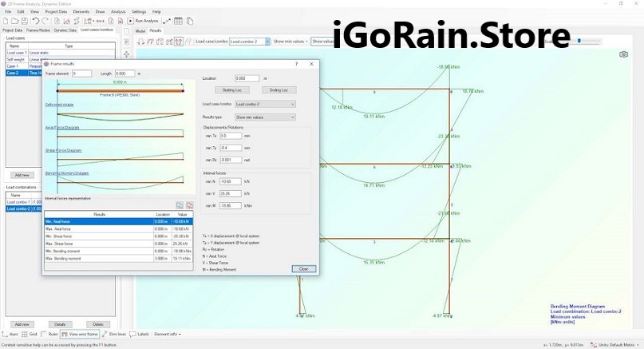Image resolution: width=644 pixels, height=349 pixels.
Task: Adjust the diagram scale slider
Action: 578,40
